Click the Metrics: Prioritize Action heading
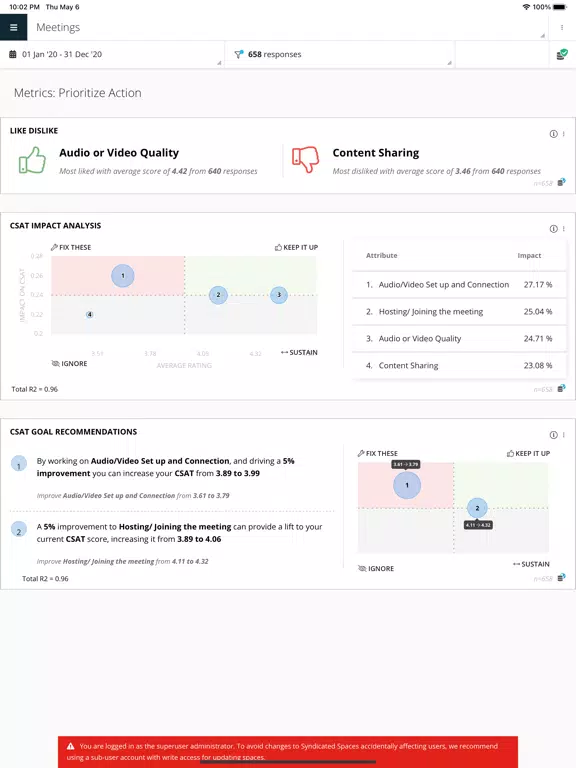Screen dimensions: 576x768 point(77,93)
